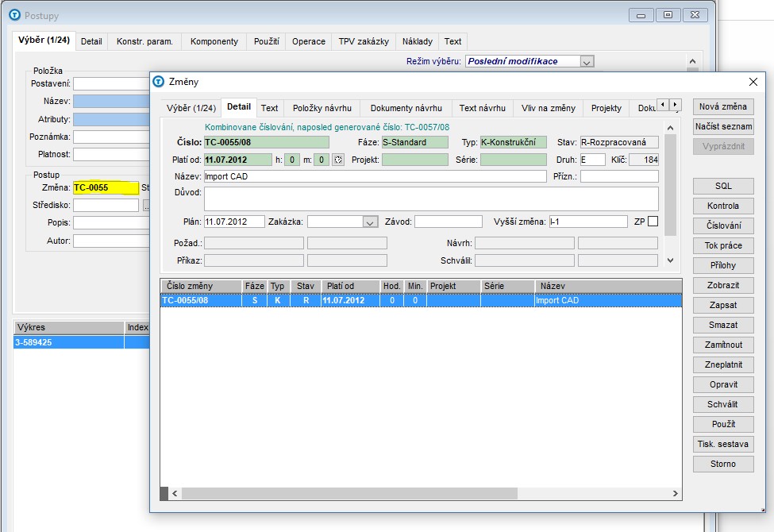Viewport: 774px width, 532px height.
Task: Click Smazat button
Action: [723, 325]
